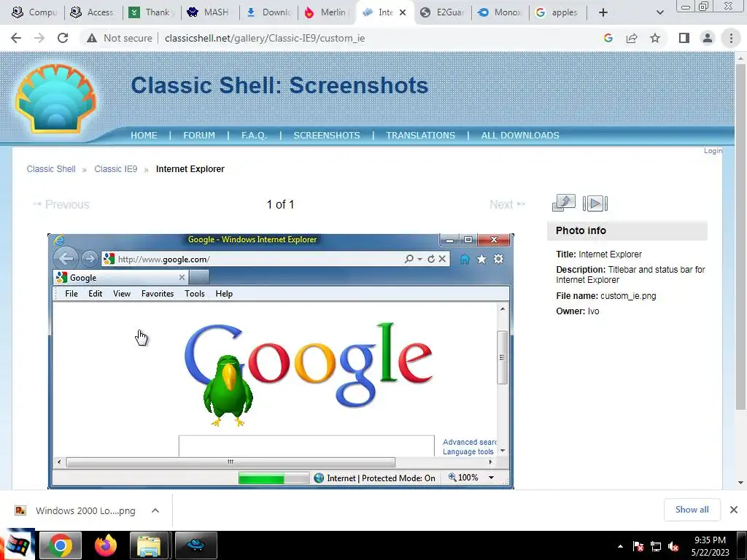This screenshot has width=747, height=560.
Task: Click the Login link
Action: pos(713,150)
